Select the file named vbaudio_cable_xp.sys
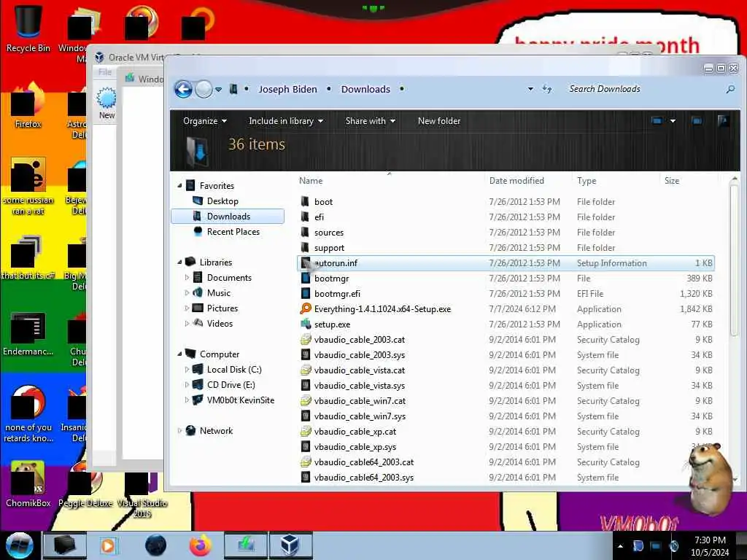 click(x=355, y=447)
